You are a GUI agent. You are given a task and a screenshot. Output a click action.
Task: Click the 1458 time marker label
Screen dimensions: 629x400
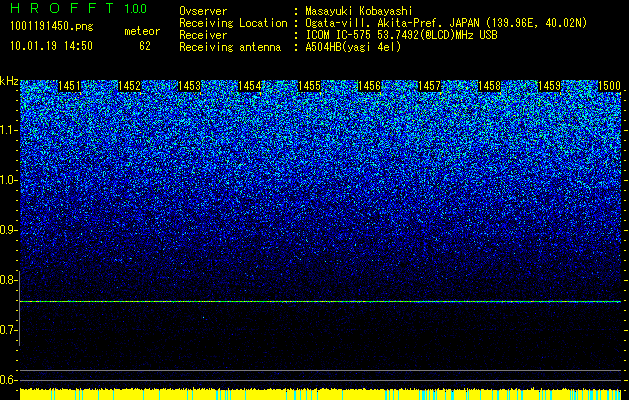point(489,86)
